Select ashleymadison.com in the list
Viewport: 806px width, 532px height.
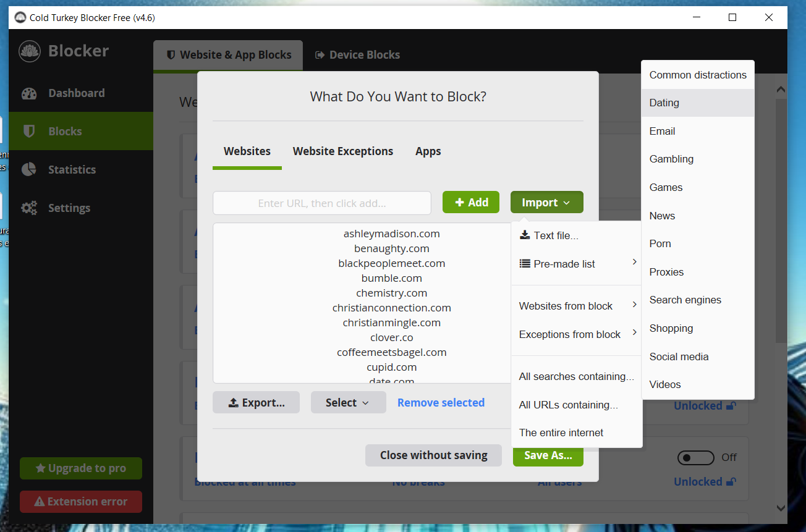[x=392, y=234]
